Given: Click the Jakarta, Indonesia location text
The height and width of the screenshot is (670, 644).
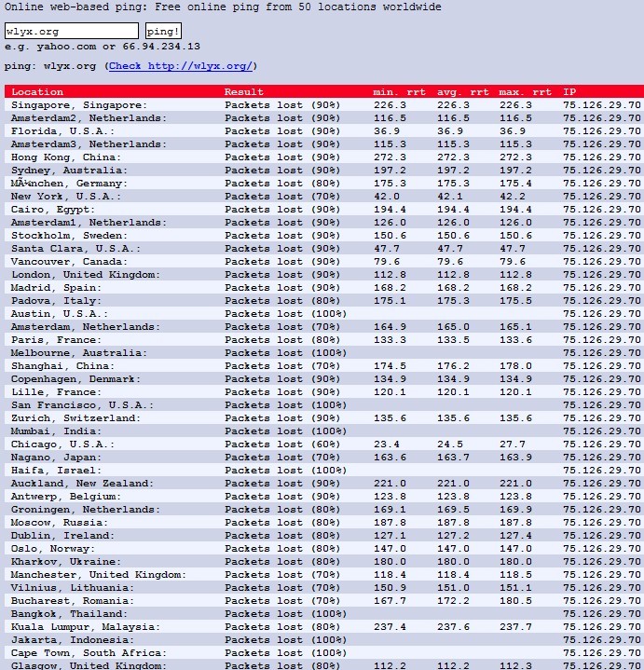Looking at the screenshot, I should coord(73,639).
